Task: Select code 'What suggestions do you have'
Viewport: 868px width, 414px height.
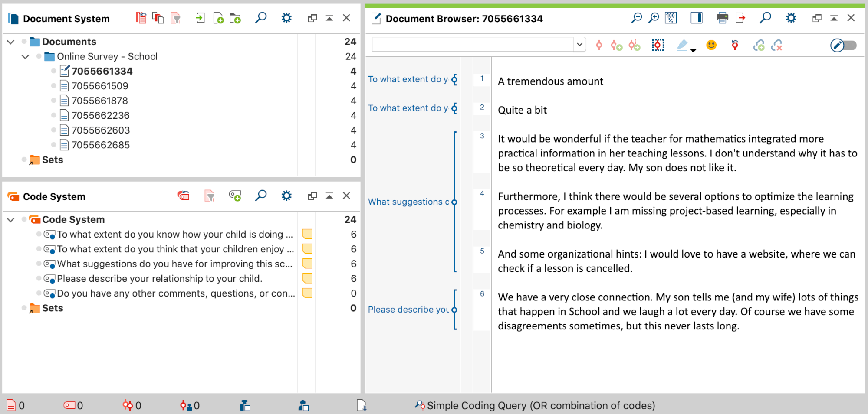Action: 174,264
